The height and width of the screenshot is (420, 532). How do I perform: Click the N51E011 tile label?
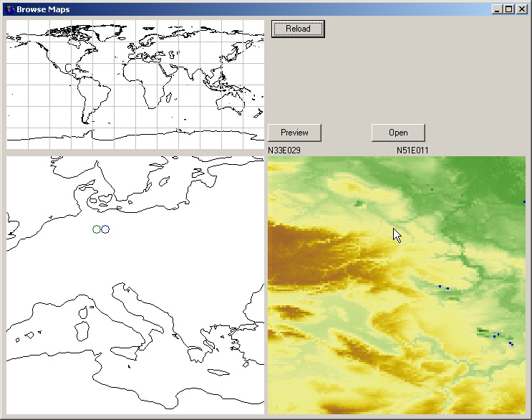tap(412, 151)
